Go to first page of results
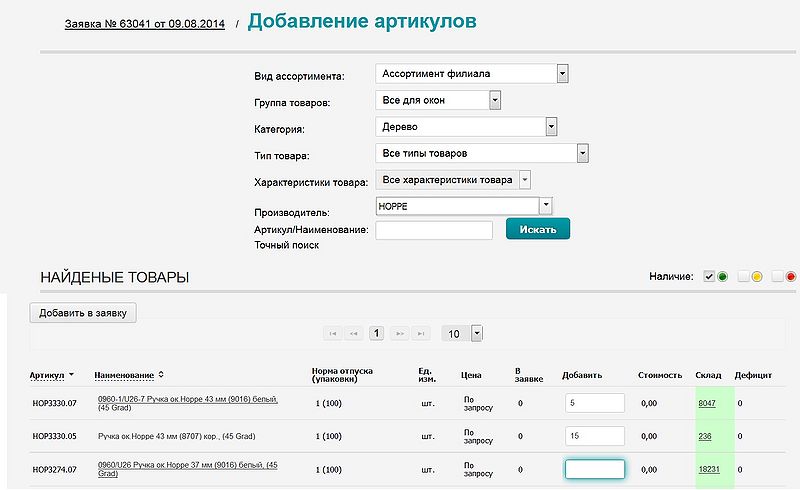 334,333
